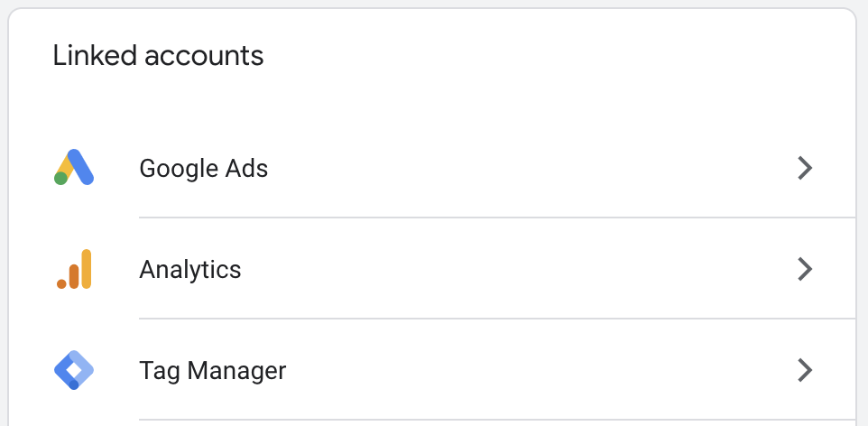Open Analytics details via the chevron arrow
868x426 pixels.
point(805,269)
